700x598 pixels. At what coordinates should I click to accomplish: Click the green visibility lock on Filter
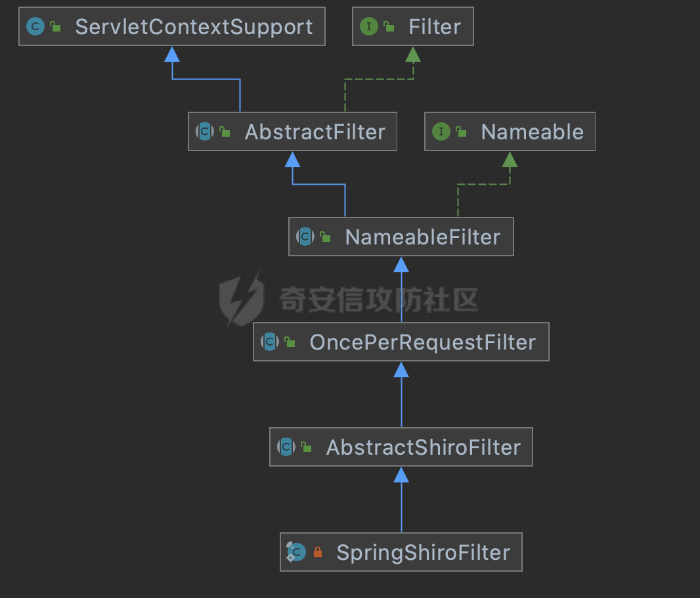(x=389, y=27)
